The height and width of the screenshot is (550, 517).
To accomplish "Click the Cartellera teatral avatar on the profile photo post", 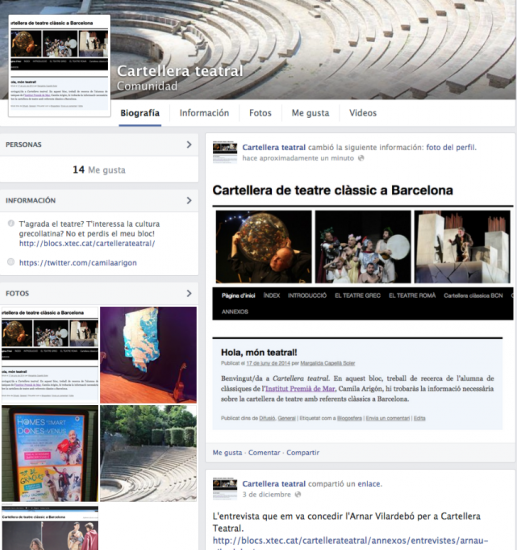I will (x=225, y=152).
